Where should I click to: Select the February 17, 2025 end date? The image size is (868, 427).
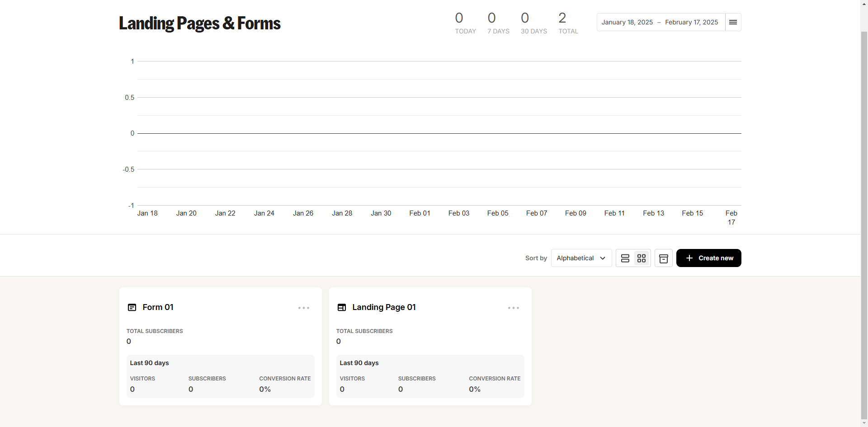[x=691, y=22]
